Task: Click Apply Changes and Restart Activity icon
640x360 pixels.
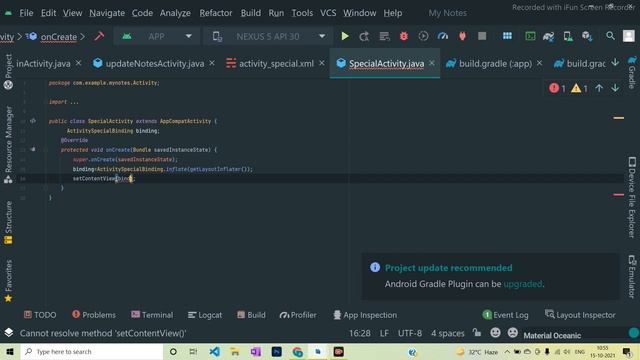Action: [x=364, y=36]
